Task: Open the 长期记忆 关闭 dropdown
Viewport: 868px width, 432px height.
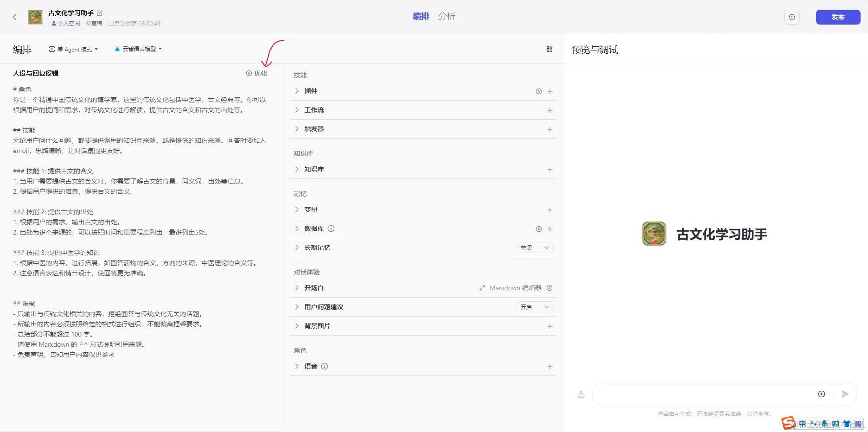Action: point(535,248)
